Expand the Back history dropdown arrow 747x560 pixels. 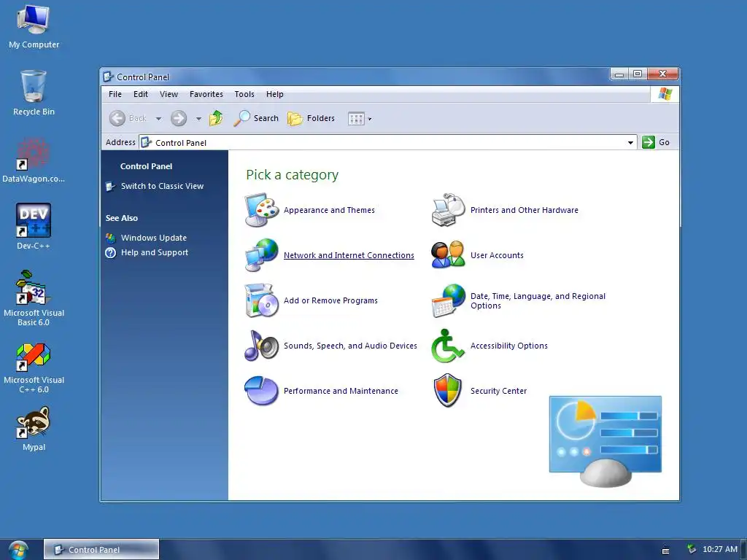(x=158, y=119)
